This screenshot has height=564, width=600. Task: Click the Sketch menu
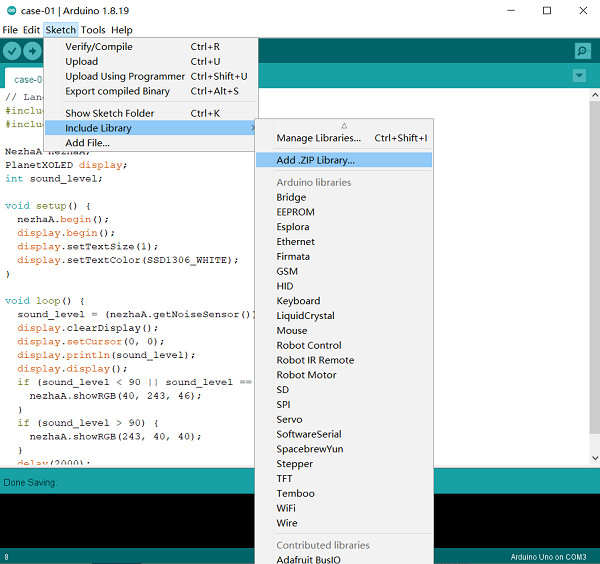coord(60,30)
